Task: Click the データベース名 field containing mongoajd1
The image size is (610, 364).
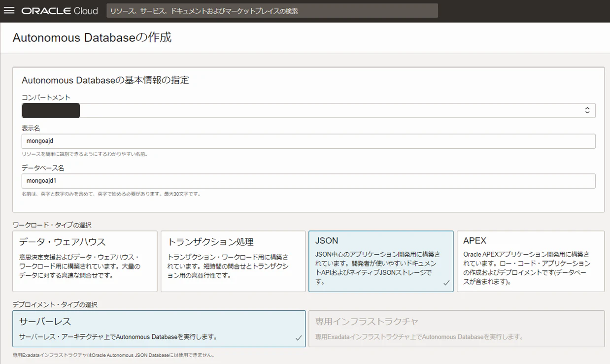Action: click(308, 181)
